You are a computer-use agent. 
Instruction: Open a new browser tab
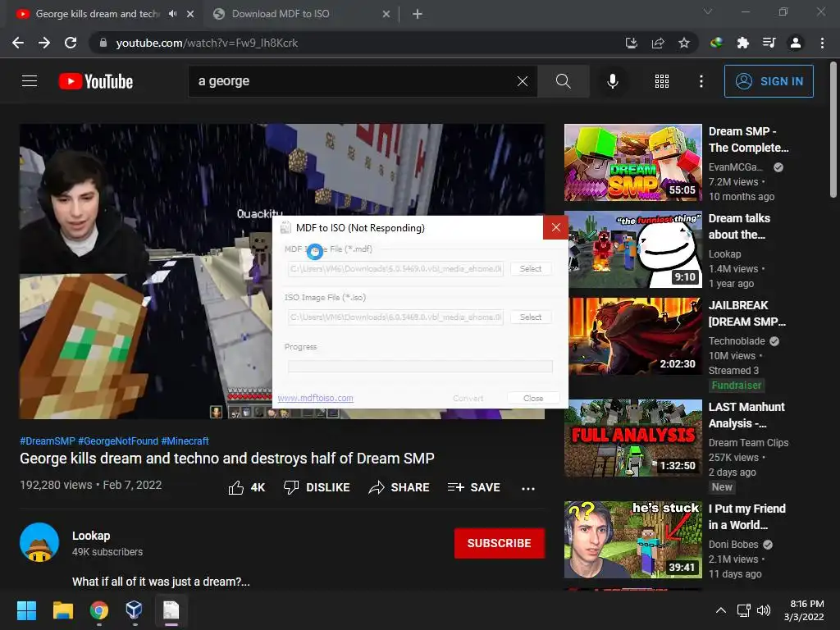(x=418, y=14)
